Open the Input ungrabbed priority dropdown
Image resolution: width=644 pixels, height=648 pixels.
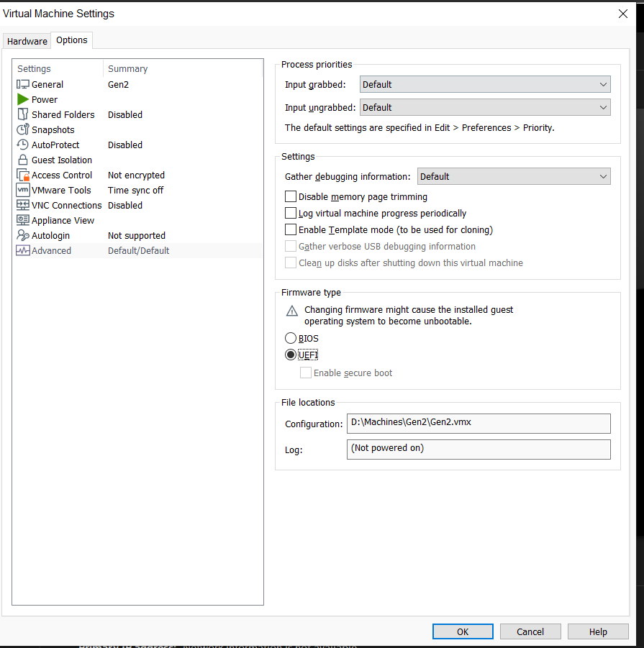[x=485, y=107]
